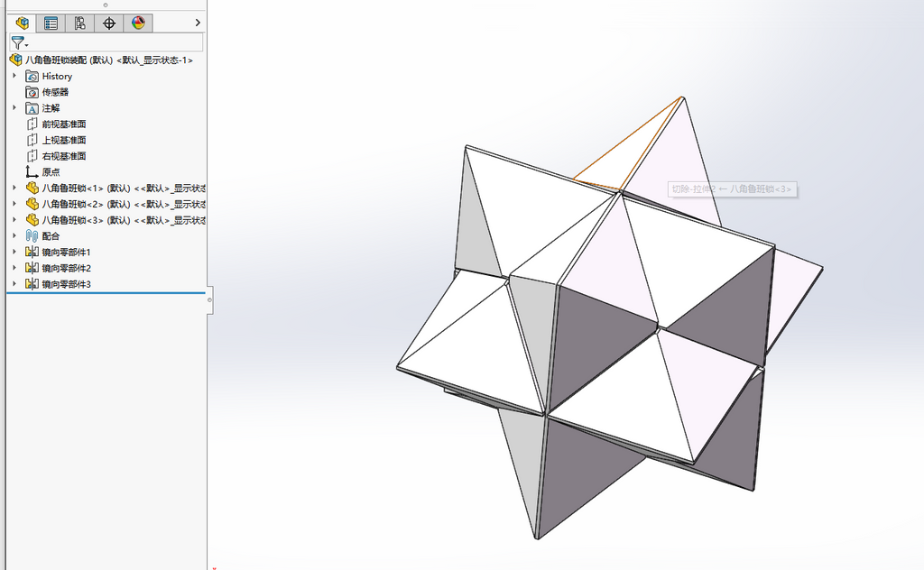Click the 八角鲁班锁<1> part icon
The height and width of the screenshot is (570, 924).
[32, 188]
